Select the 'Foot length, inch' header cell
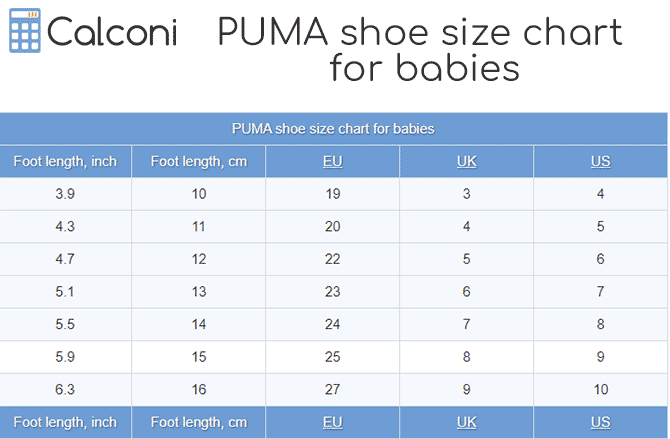This screenshot has width=670, height=439. click(65, 162)
